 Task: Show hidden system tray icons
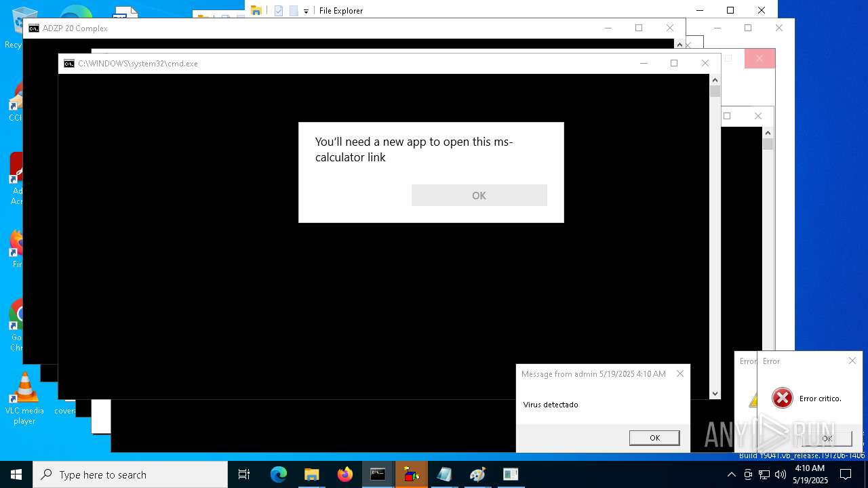coord(731,474)
